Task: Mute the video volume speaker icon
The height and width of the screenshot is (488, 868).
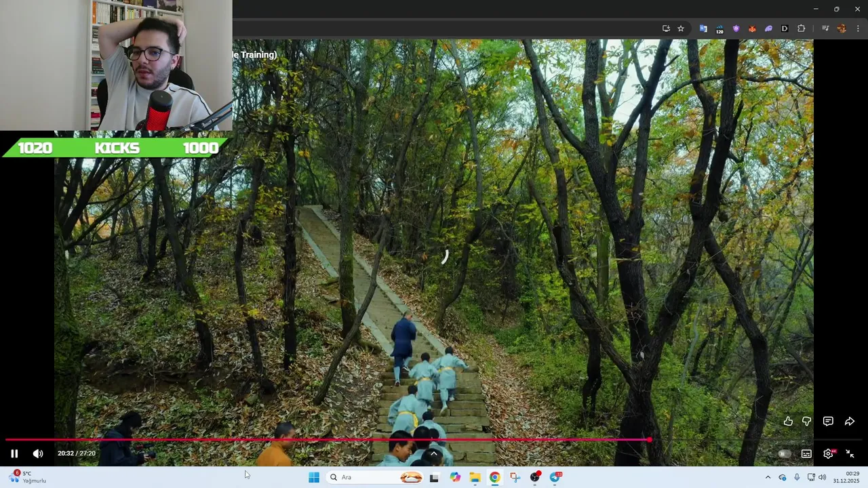Action: tap(38, 453)
